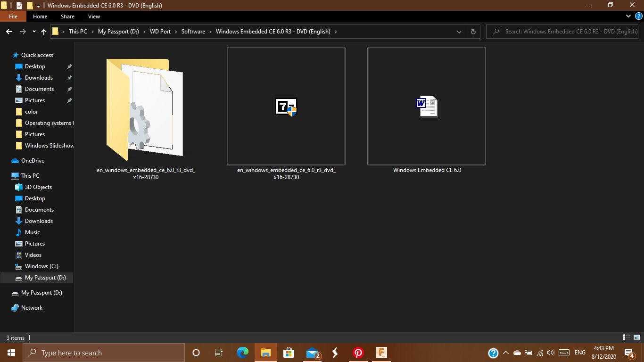Image resolution: width=644 pixels, height=362 pixels.
Task: Open the Action Center notifications icon
Action: tap(629, 353)
